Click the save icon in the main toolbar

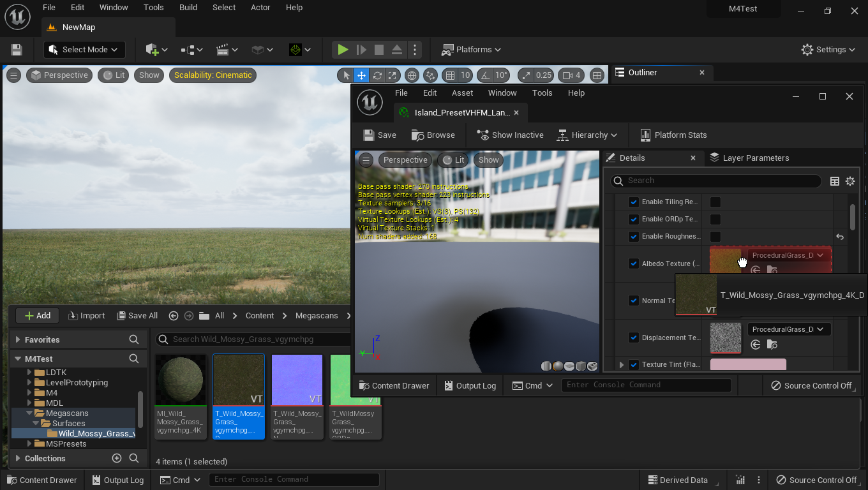coord(17,50)
